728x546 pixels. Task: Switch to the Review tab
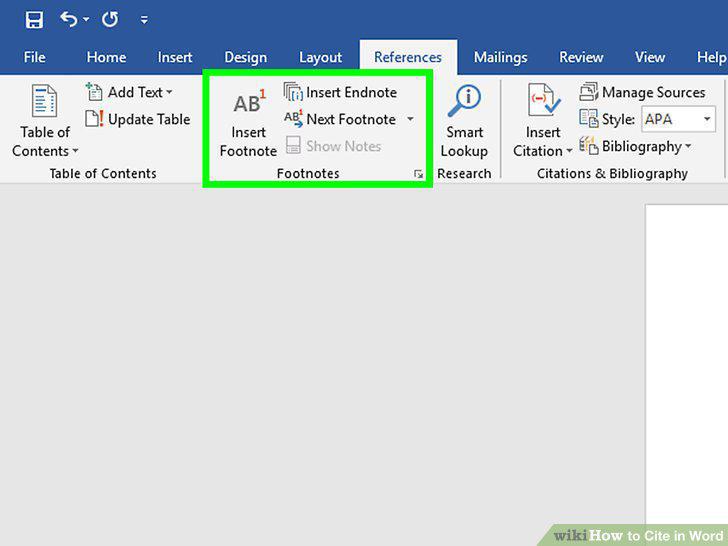pos(581,57)
